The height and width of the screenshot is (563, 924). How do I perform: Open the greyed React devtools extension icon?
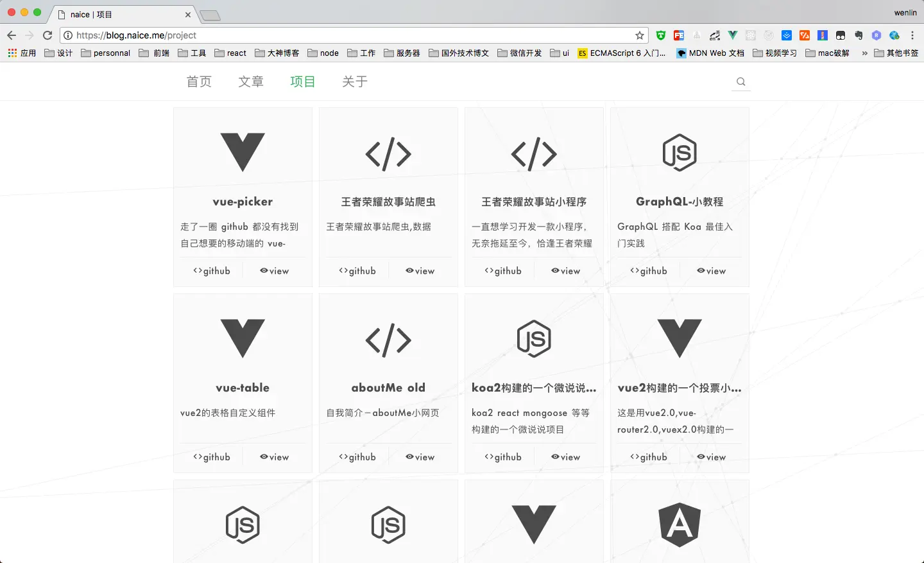[751, 35]
